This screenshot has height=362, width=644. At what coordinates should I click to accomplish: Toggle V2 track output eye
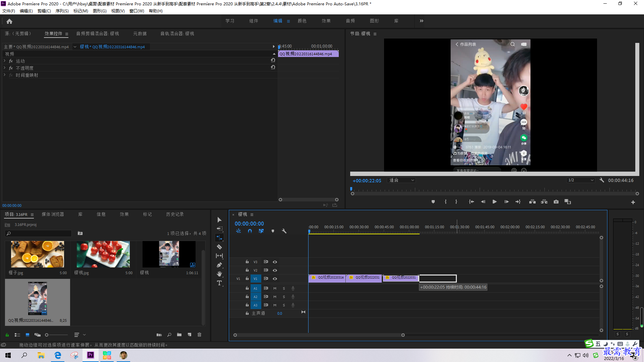click(x=275, y=270)
